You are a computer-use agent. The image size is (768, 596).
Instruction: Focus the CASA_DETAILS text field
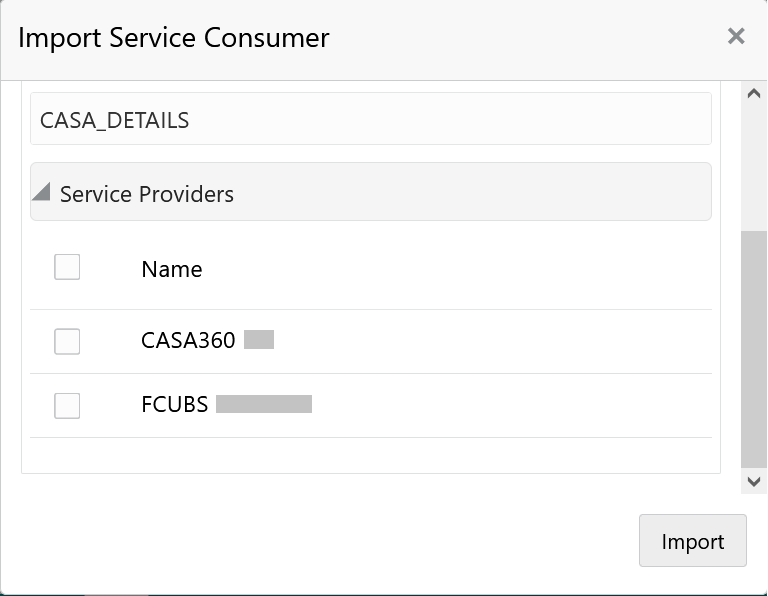(370, 120)
